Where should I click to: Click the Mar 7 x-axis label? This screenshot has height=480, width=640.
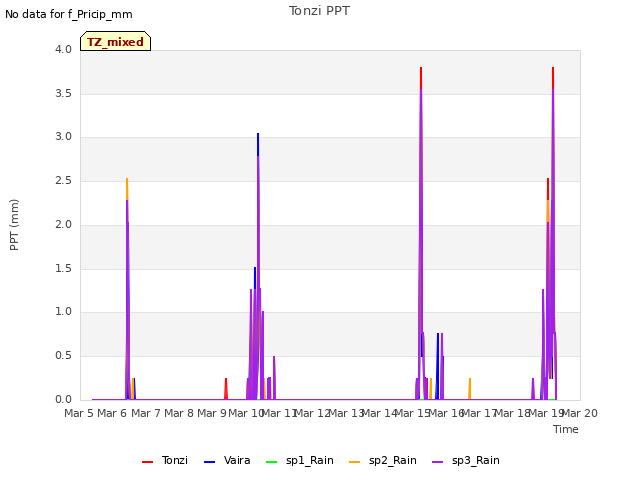tap(146, 413)
